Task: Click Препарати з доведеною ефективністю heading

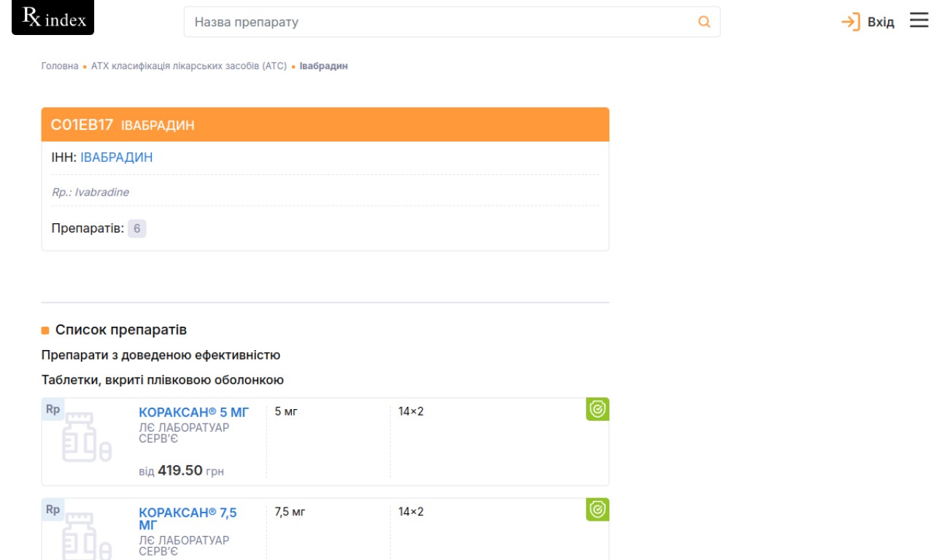Action: (x=161, y=355)
